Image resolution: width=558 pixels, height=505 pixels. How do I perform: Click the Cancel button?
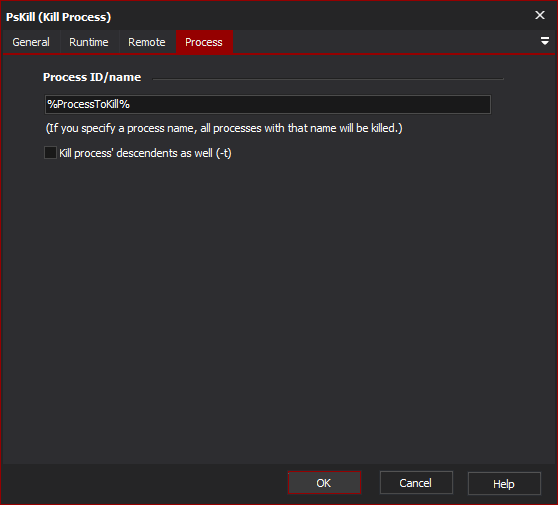416,483
